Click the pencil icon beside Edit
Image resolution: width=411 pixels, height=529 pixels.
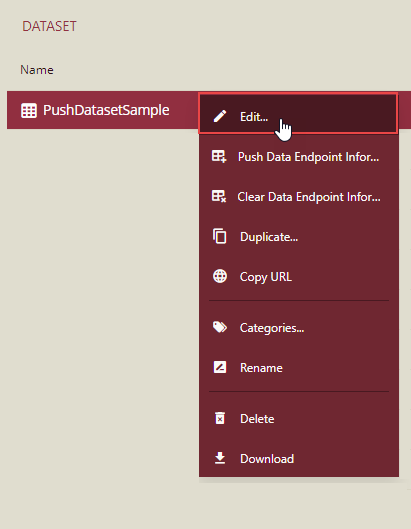click(220, 116)
